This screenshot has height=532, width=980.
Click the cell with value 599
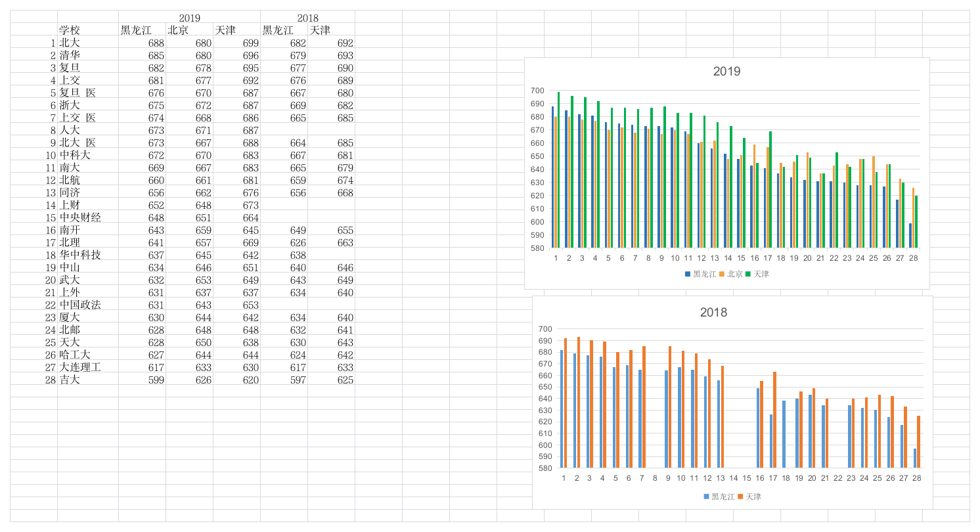point(142,380)
